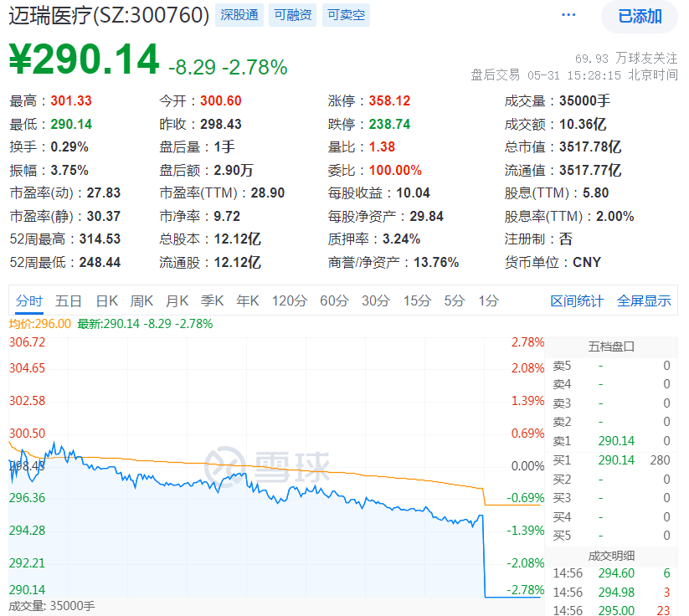Click the 市盈率(TTM) value 28.90

(268, 193)
